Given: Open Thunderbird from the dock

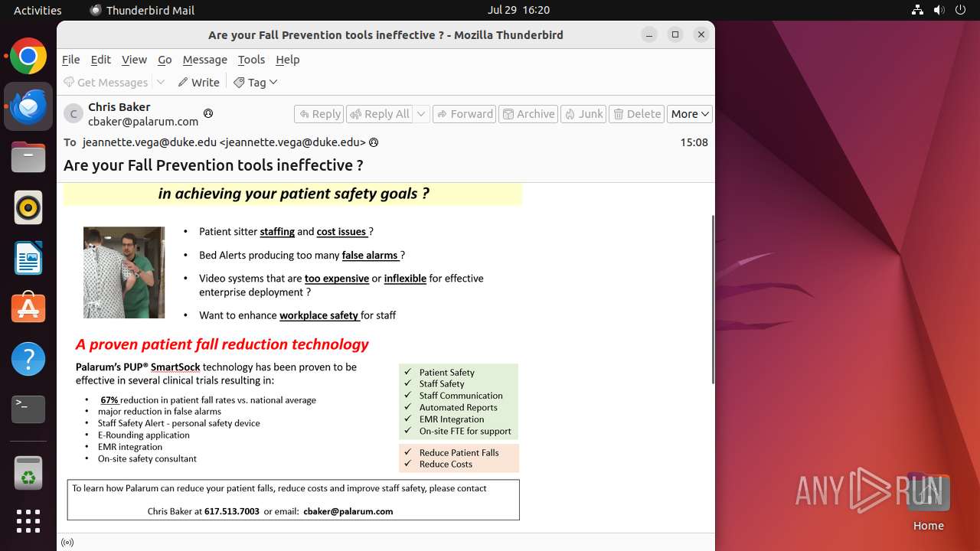Looking at the screenshot, I should 28,107.
